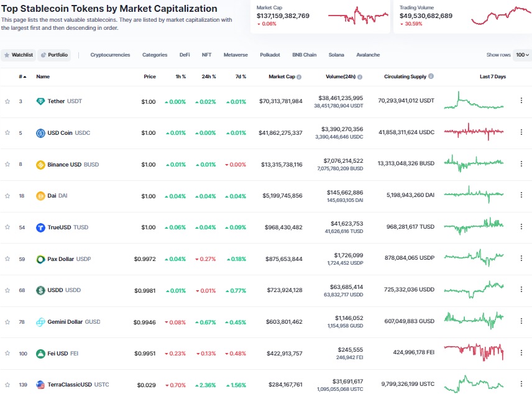The width and height of the screenshot is (532, 394).
Task: Open the Cryptocurrencies tab
Action: coord(110,55)
